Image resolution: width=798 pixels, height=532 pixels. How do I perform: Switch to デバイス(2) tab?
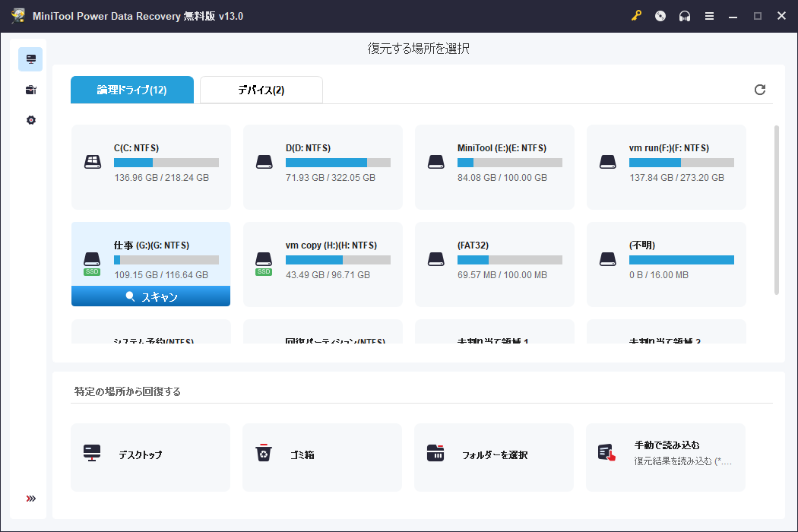coord(261,90)
